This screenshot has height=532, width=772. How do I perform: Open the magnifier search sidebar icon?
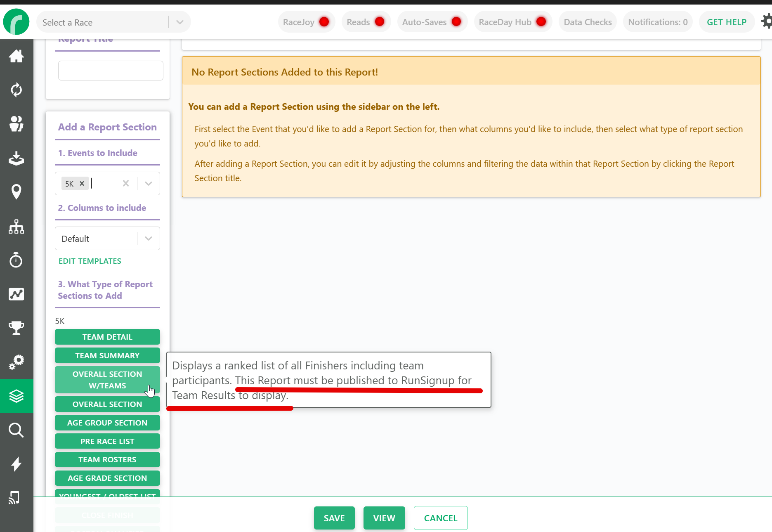pos(17,430)
